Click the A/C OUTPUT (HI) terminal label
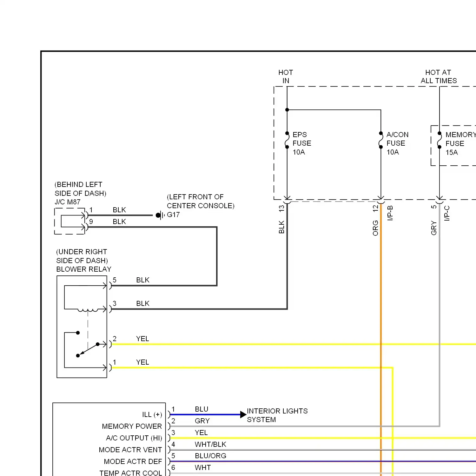Image resolution: width=476 pixels, height=476 pixels. coord(134,438)
